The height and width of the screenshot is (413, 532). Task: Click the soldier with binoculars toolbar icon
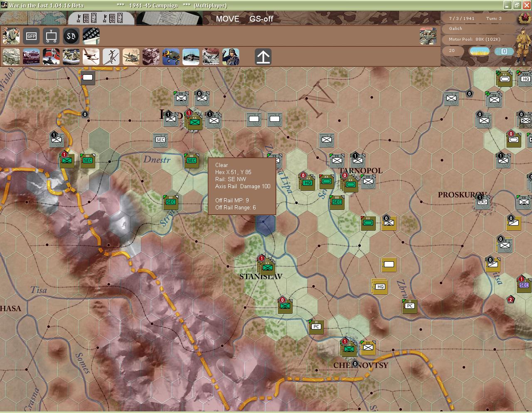[x=11, y=36]
